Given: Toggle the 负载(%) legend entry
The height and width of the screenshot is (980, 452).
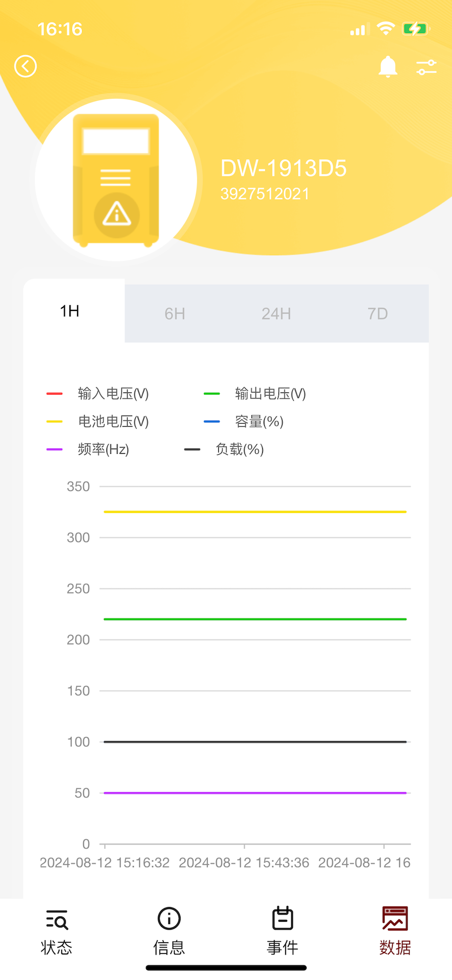Looking at the screenshot, I should point(239,450).
